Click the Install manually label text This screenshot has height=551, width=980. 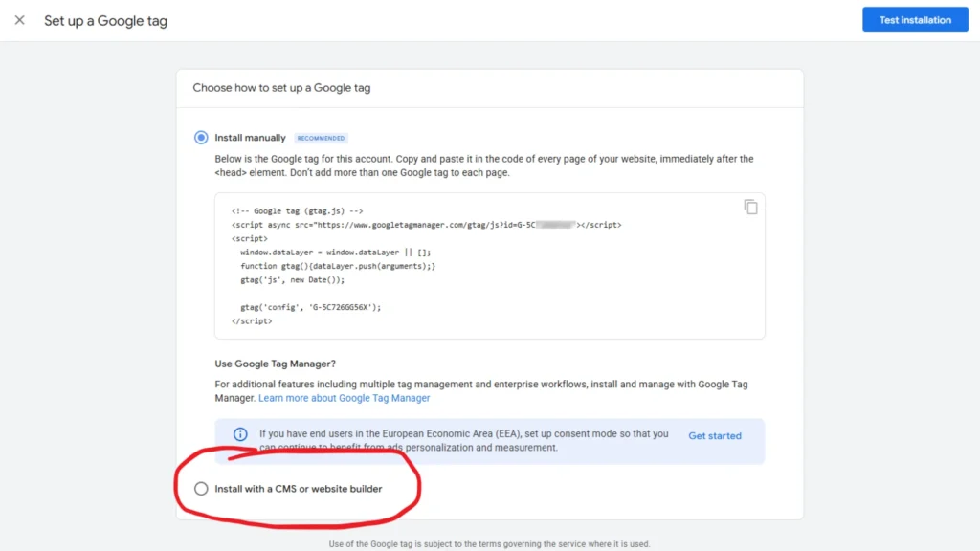(x=251, y=137)
